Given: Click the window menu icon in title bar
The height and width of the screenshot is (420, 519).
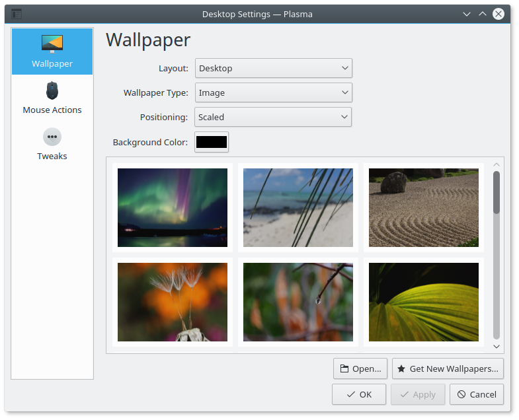Looking at the screenshot, I should (17, 14).
